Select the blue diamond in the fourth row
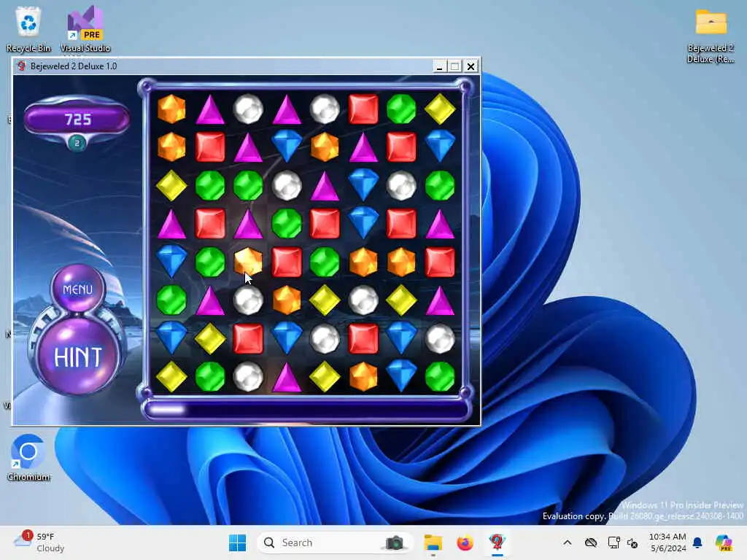The width and height of the screenshot is (747, 560). 363,223
